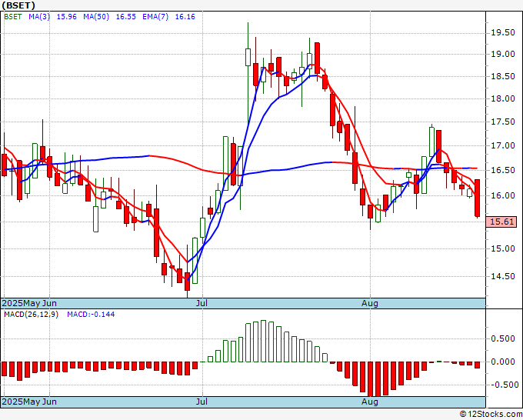This screenshot has height=420, width=523.
Task: Click 2025May Jun on price chart date axis
Action: [x=29, y=303]
